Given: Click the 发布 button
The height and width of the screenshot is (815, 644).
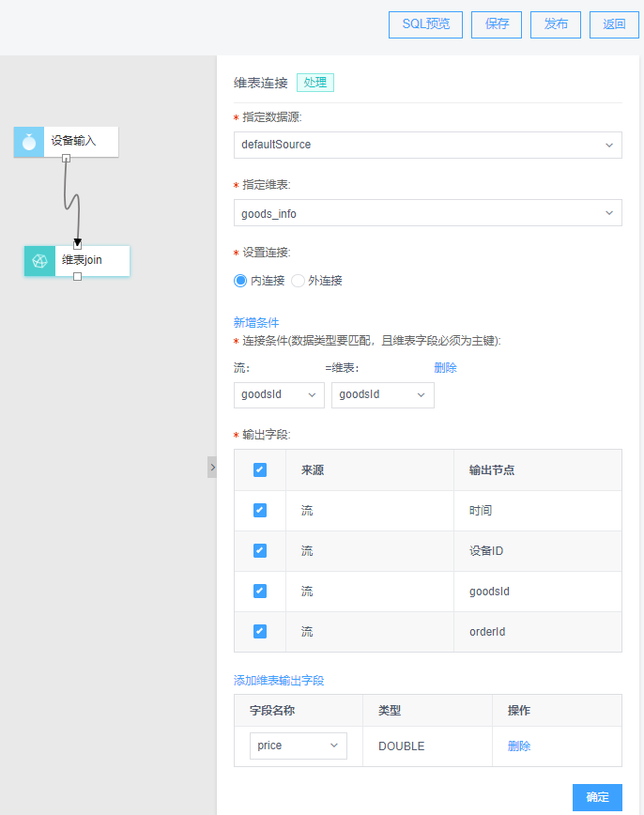Looking at the screenshot, I should pos(556,24).
